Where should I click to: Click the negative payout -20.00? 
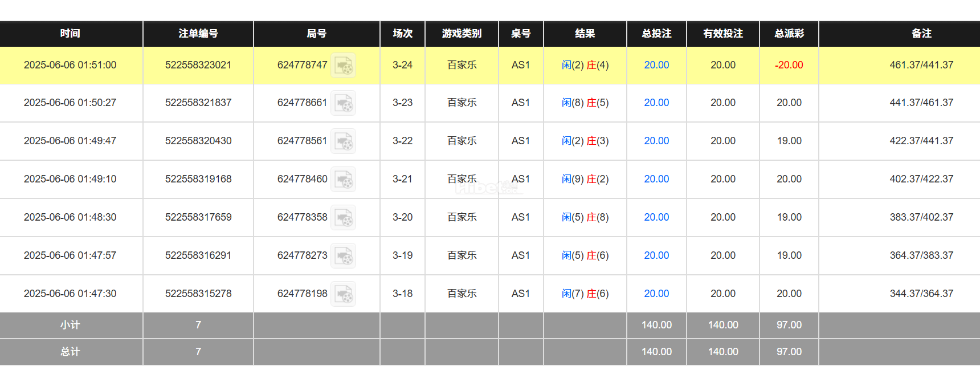789,65
